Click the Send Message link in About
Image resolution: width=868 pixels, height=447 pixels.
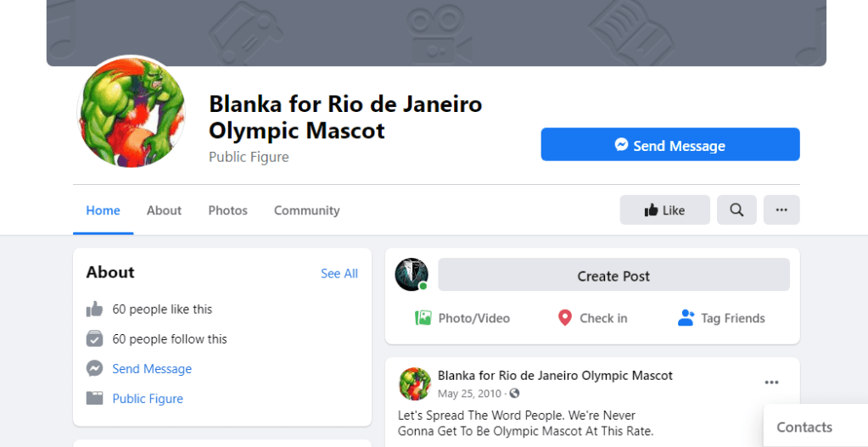pos(152,369)
